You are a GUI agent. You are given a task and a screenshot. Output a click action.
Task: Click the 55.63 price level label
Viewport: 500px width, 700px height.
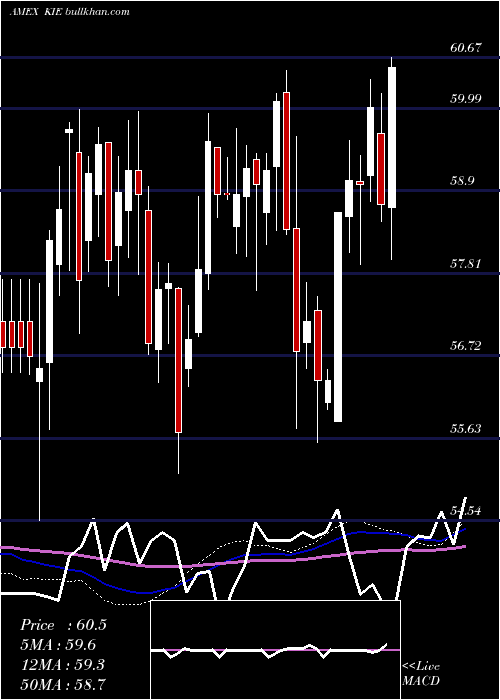[x=466, y=429]
